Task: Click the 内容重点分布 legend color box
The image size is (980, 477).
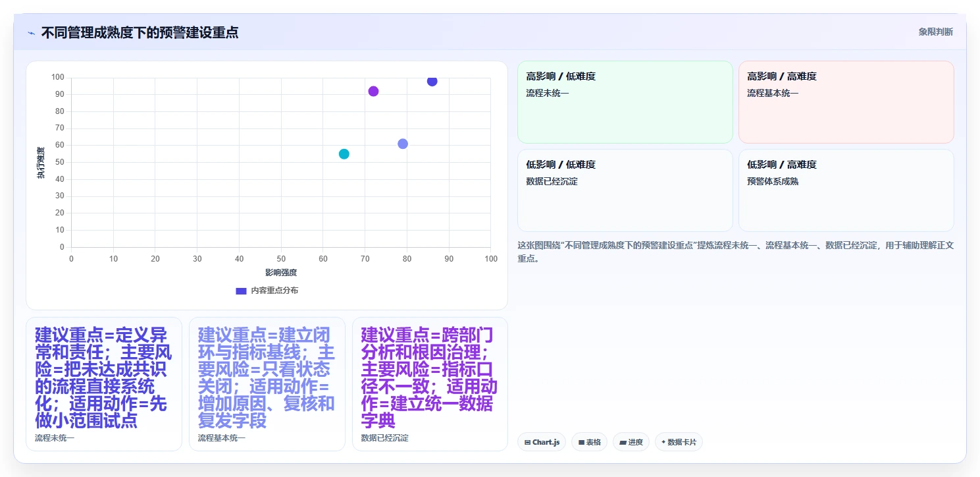Action: point(241,291)
